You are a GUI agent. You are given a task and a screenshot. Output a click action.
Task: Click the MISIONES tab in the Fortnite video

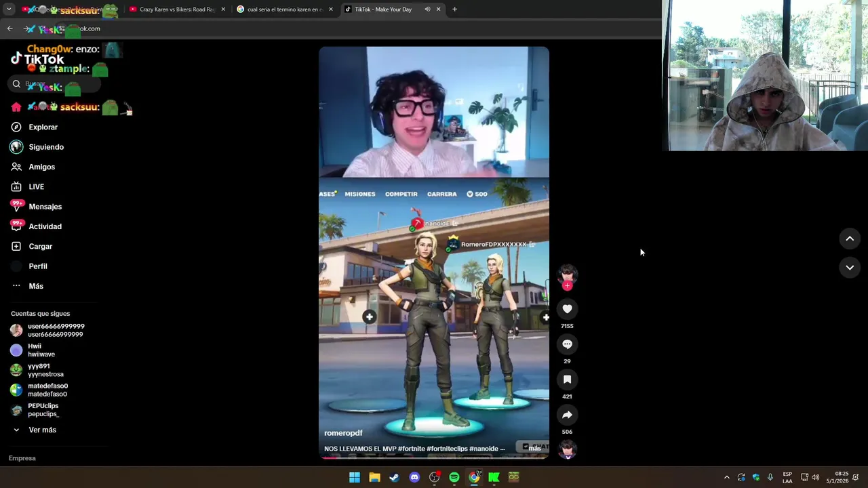[359, 194]
